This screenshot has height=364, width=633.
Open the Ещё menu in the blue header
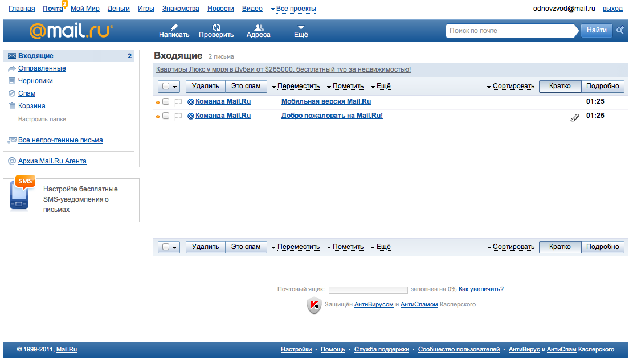pyautogui.click(x=301, y=31)
